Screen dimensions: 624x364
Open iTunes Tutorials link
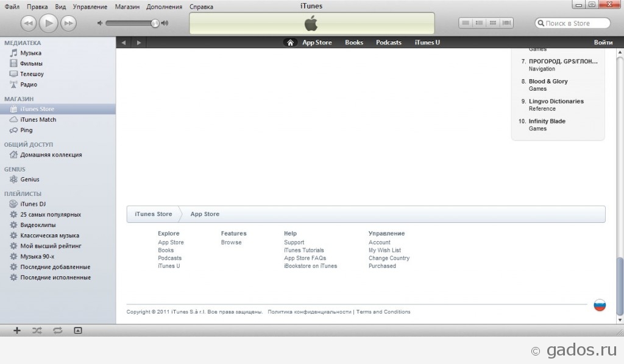coord(303,250)
